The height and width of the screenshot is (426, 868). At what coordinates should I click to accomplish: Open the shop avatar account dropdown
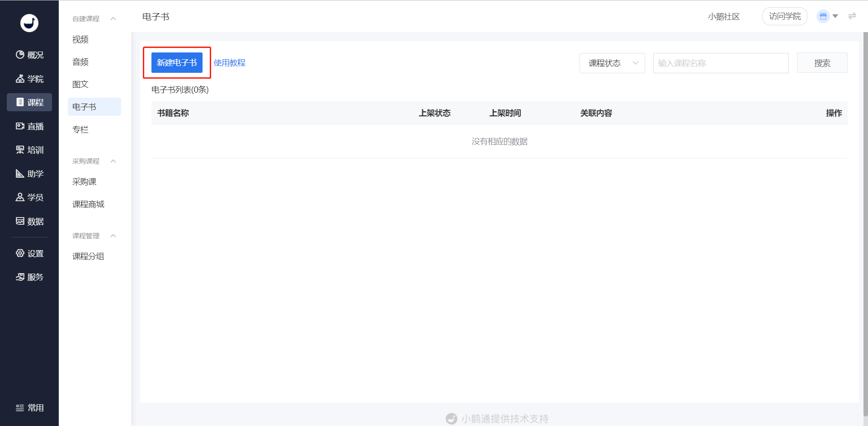coord(827,16)
